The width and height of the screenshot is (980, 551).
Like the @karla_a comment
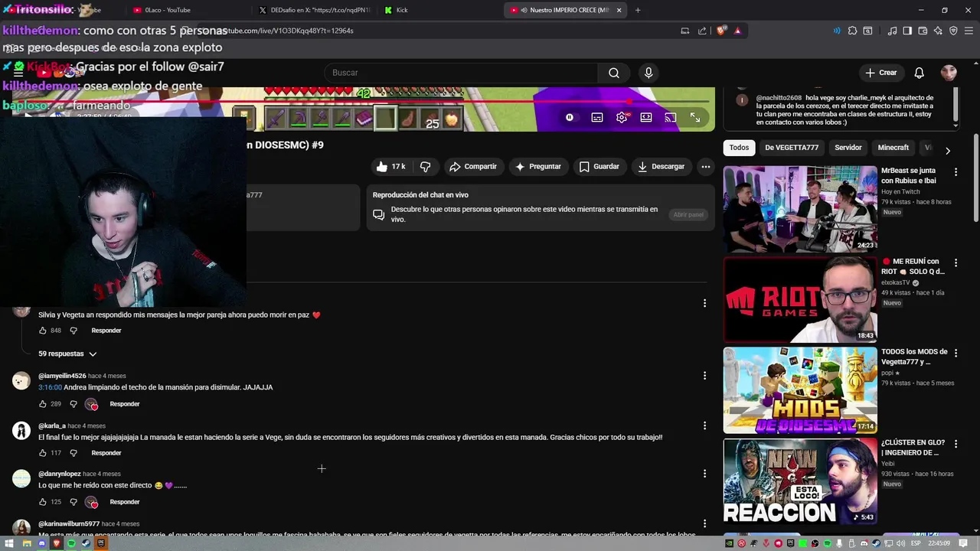pos(43,453)
